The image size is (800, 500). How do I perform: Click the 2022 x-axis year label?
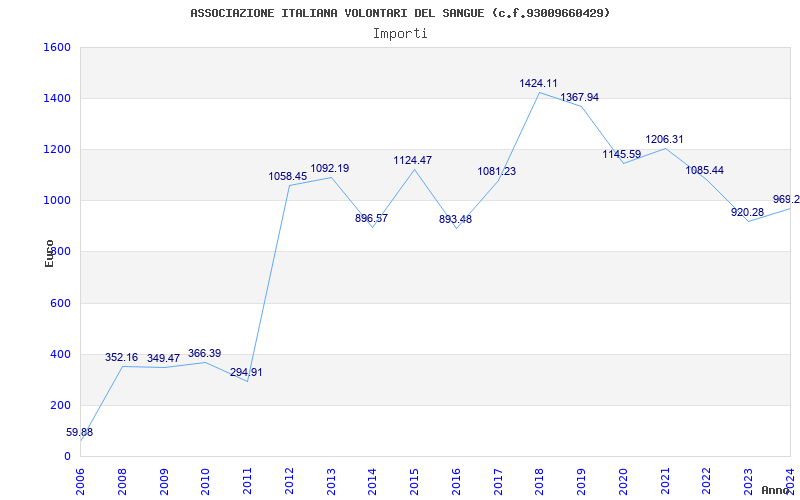pos(707,481)
